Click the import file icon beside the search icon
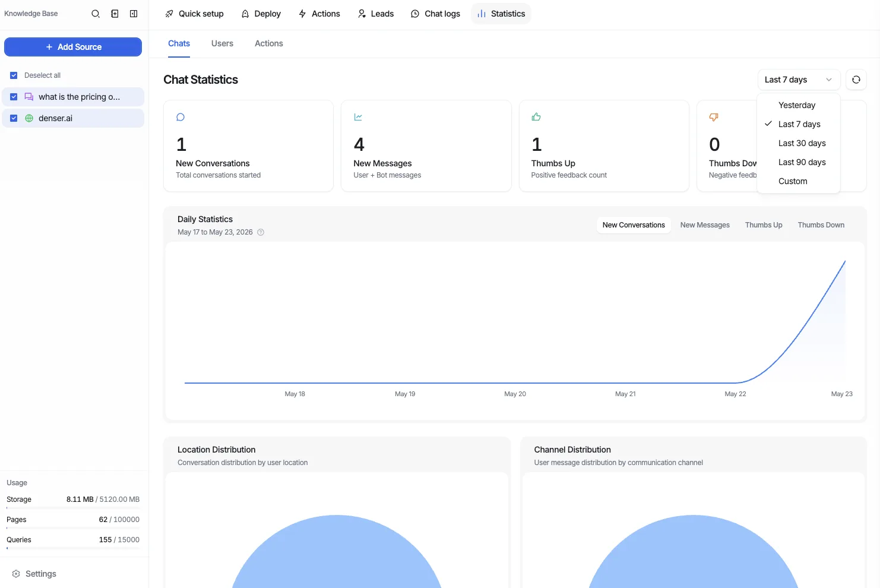Viewport: 880px width, 588px height. (115, 14)
